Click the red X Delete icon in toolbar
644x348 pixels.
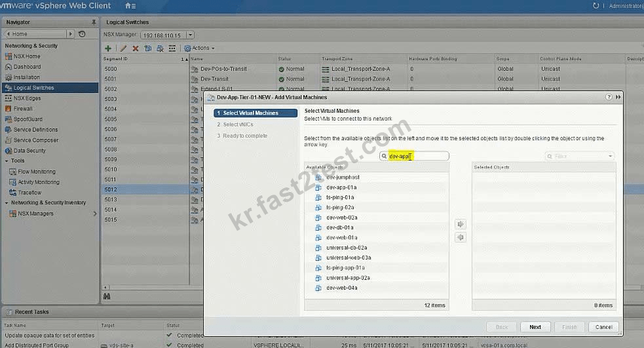(x=136, y=48)
